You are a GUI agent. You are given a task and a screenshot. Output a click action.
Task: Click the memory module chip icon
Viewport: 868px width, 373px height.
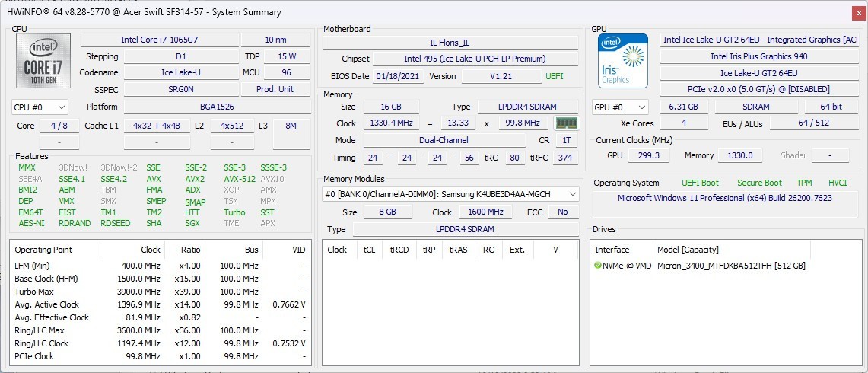(x=566, y=123)
